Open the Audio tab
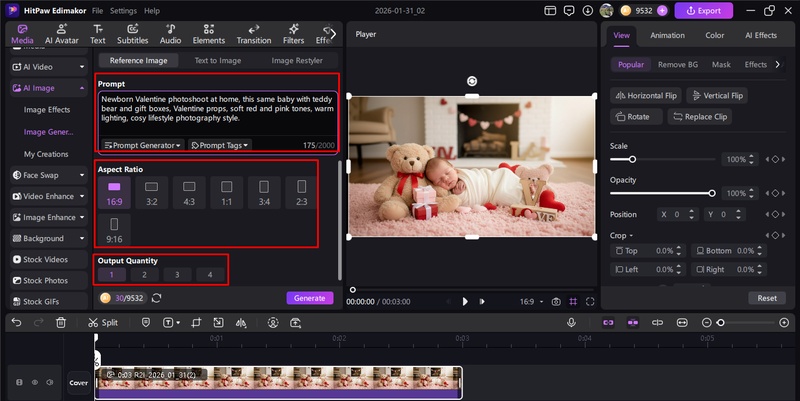Screen dimensions: 800x401 pos(170,34)
